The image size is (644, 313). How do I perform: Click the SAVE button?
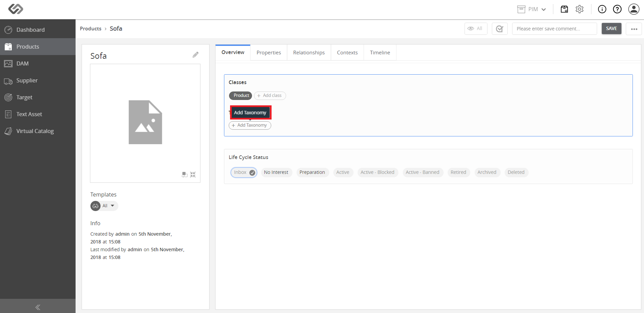(611, 29)
